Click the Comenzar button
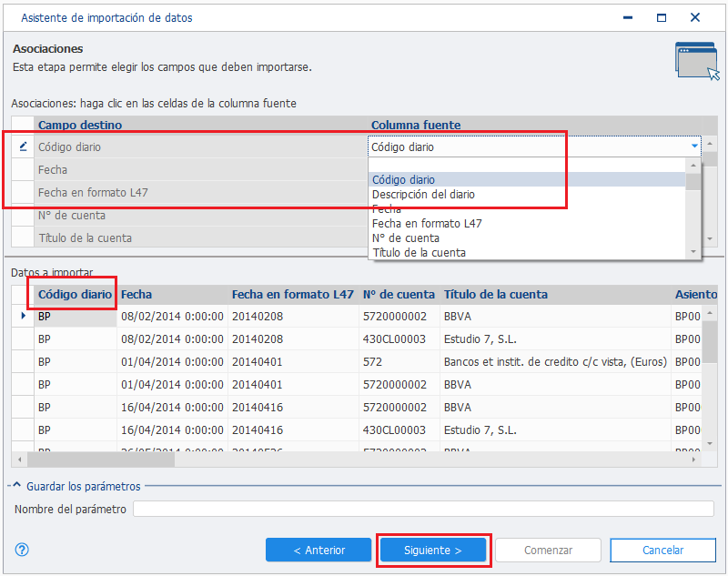 pos(548,550)
